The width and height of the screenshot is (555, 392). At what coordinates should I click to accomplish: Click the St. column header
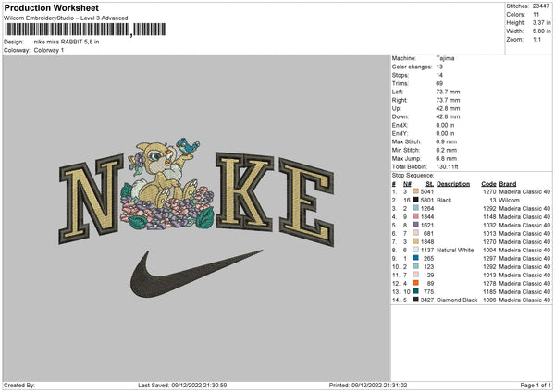tap(430, 184)
